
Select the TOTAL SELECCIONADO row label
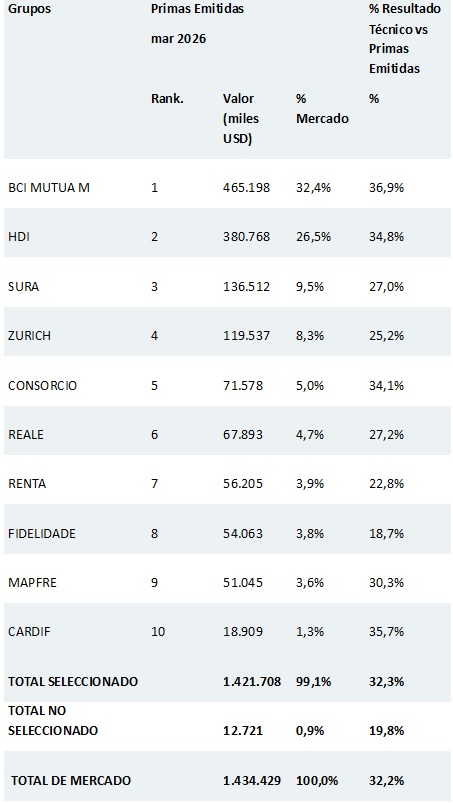73,681
